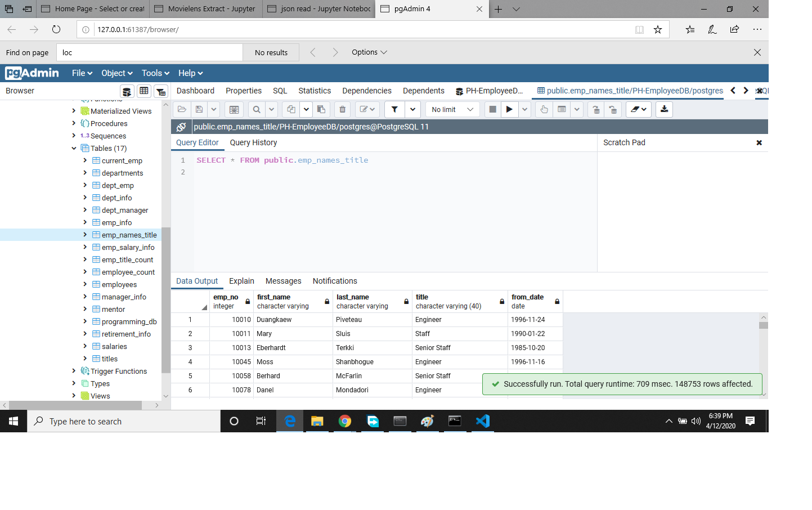
Task: Expand the current_emp table node
Action: (85, 160)
